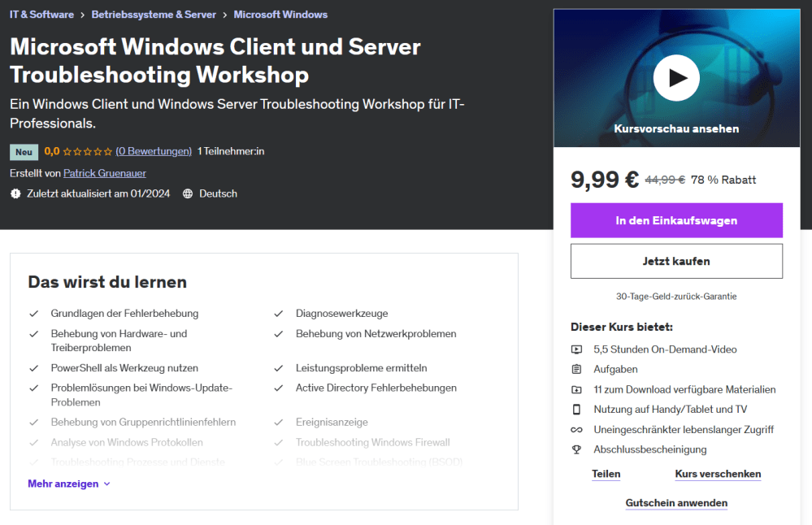Click the Aufgaben document icon
812x525 pixels.
click(x=576, y=370)
